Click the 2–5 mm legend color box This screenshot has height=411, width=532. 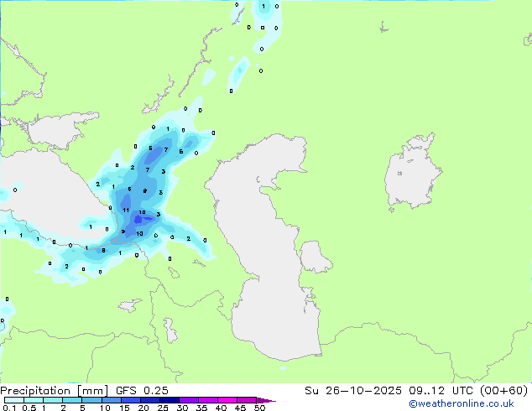[x=72, y=400]
